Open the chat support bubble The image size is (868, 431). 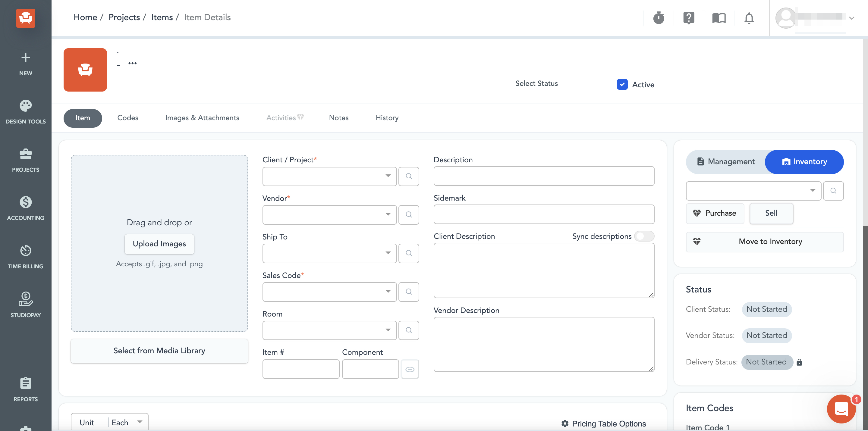click(841, 409)
